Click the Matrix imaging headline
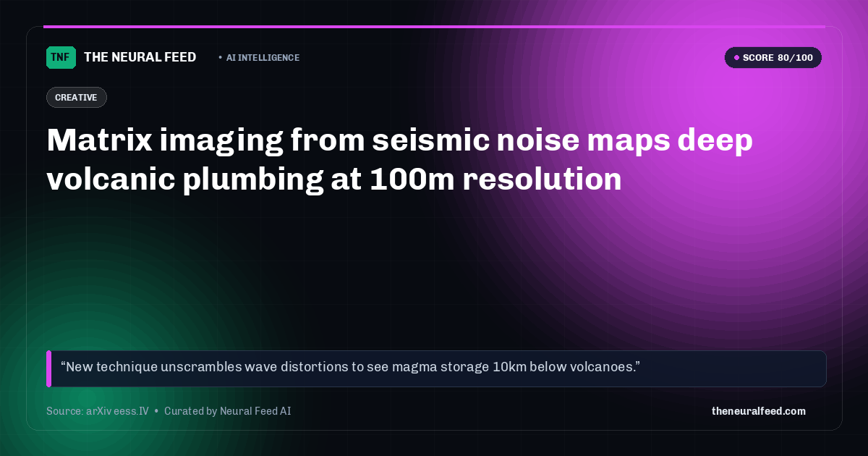Image resolution: width=868 pixels, height=456 pixels. [400, 160]
